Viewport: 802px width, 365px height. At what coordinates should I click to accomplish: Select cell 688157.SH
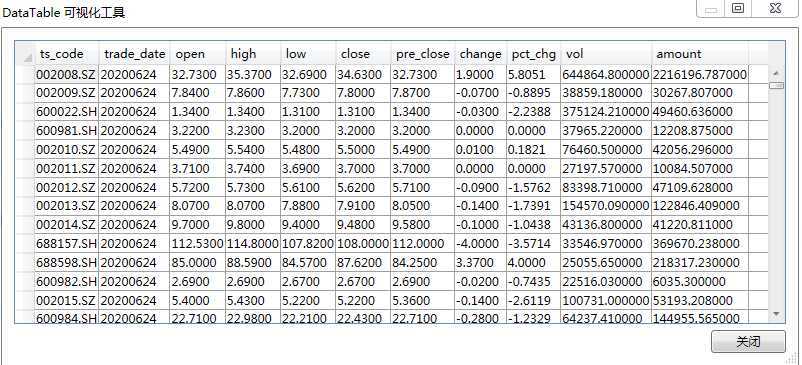tap(66, 244)
